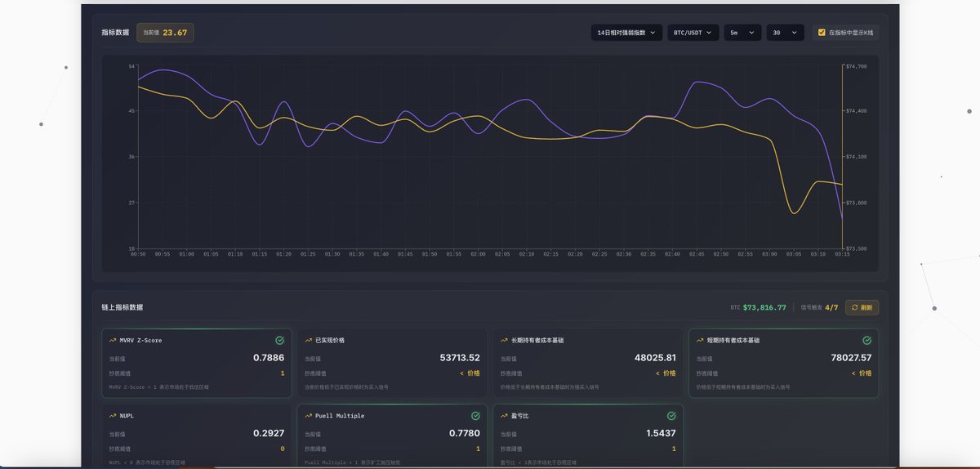
Task: Click the 刷新 refresh button
Action: (x=862, y=307)
